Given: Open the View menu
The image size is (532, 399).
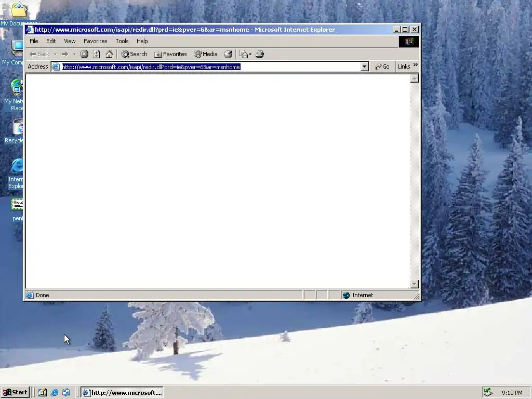Looking at the screenshot, I should 70,41.
